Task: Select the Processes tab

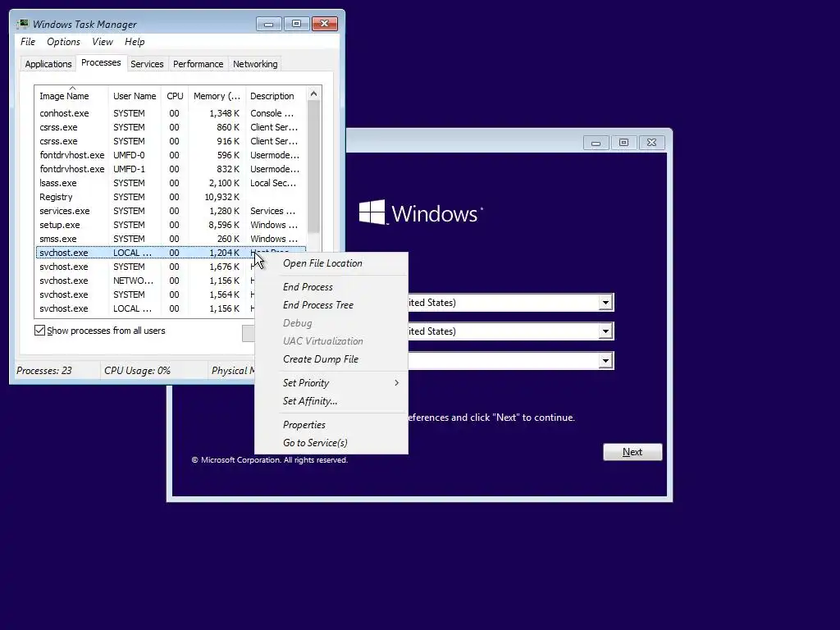Action: [x=101, y=62]
